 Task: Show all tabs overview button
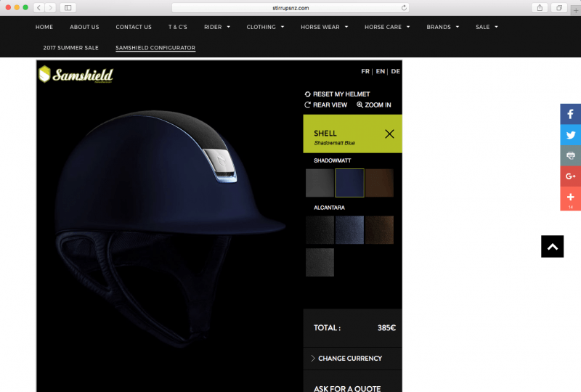coord(559,7)
